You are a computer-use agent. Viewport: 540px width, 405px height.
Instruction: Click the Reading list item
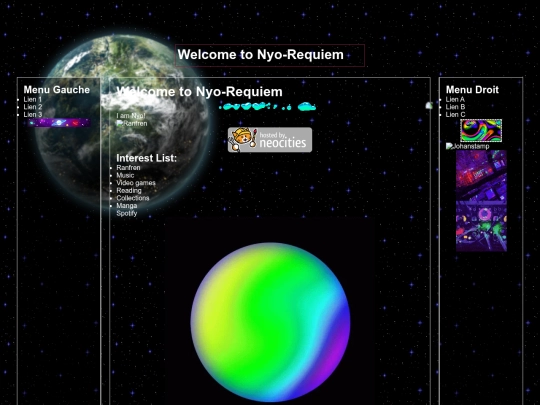coord(129,190)
